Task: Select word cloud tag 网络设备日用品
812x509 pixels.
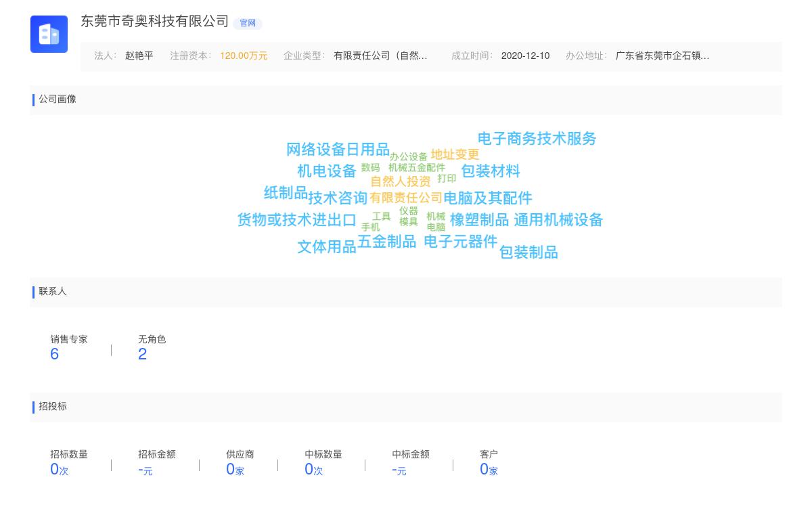Action: pyautogui.click(x=338, y=150)
